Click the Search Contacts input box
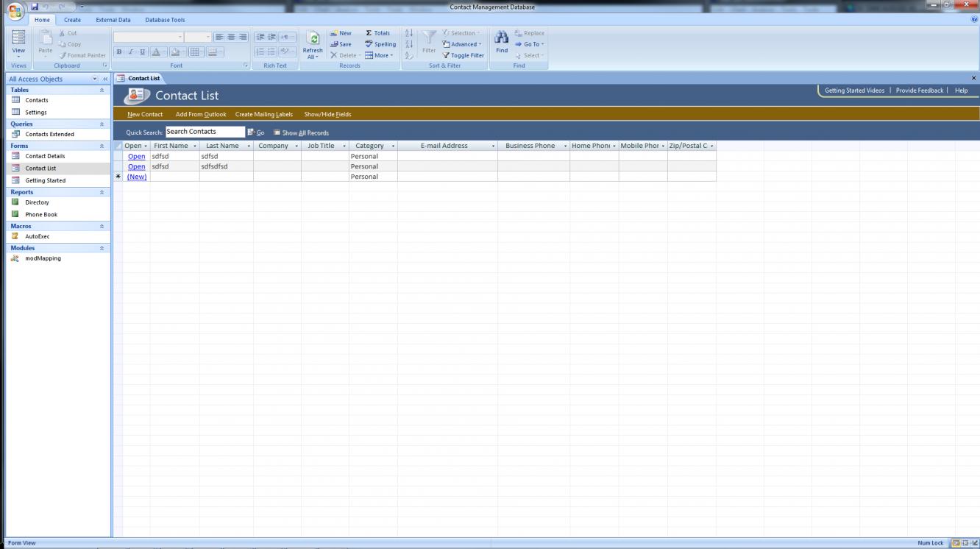This screenshot has height=549, width=980. coord(205,132)
